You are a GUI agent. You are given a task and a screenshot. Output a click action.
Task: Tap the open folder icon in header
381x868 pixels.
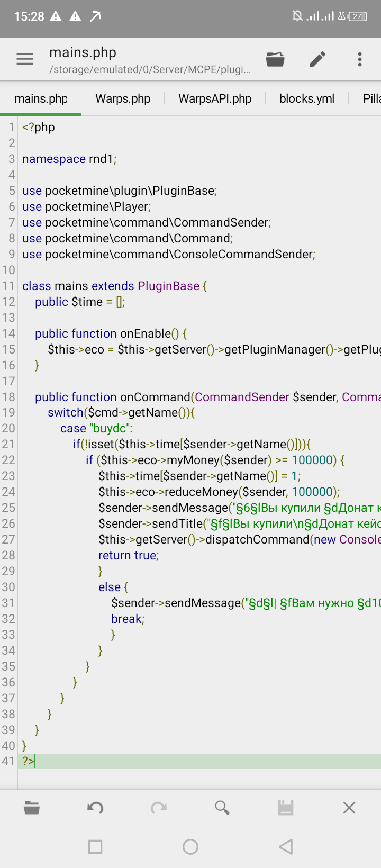[275, 59]
